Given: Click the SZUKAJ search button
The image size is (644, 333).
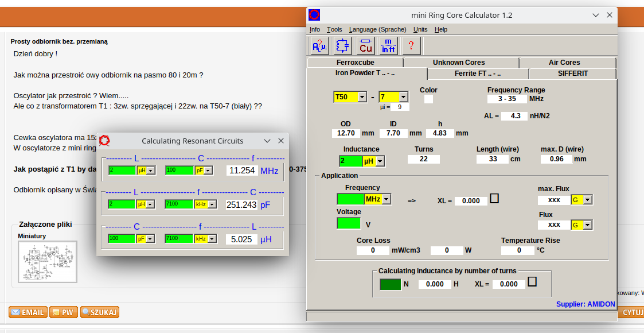Looking at the screenshot, I should pos(100,312).
